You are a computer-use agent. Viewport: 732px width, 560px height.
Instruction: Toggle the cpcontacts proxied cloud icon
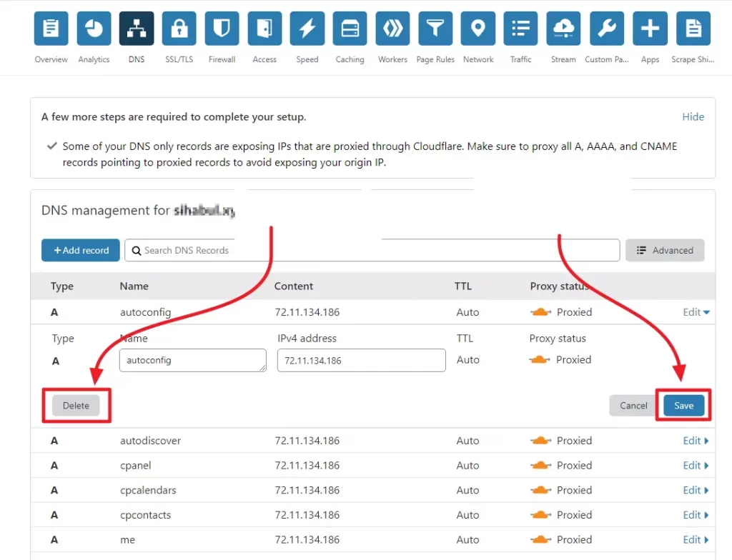tap(540, 515)
